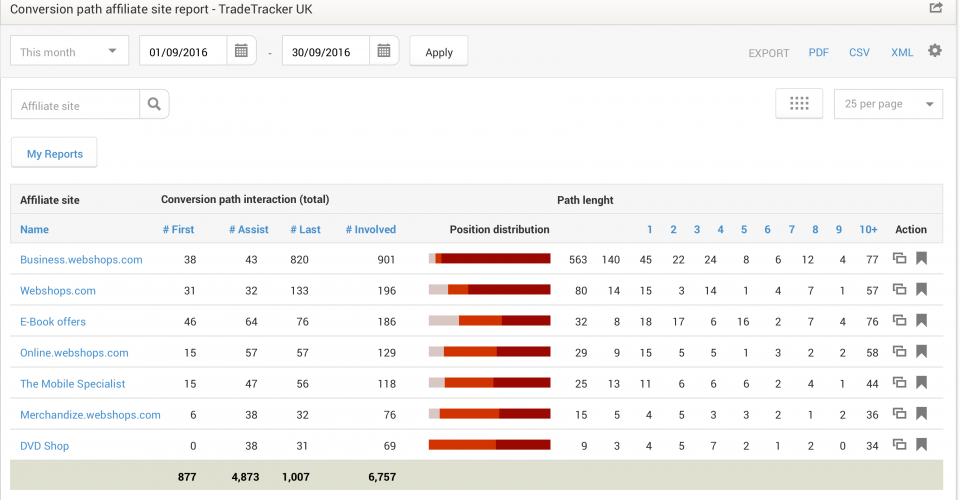Screen dimensions: 960x500
Task: Click the share icon in the title bar
Action: [x=936, y=9]
